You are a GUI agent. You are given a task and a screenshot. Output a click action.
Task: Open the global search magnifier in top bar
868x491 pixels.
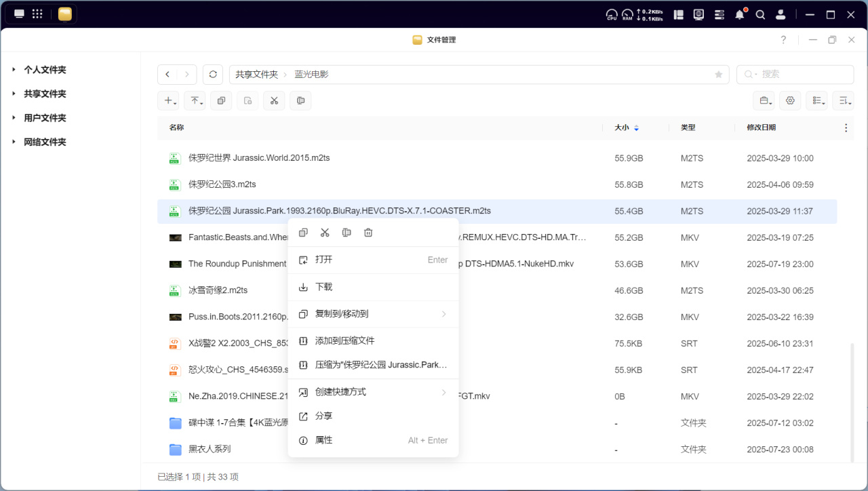pyautogui.click(x=760, y=14)
